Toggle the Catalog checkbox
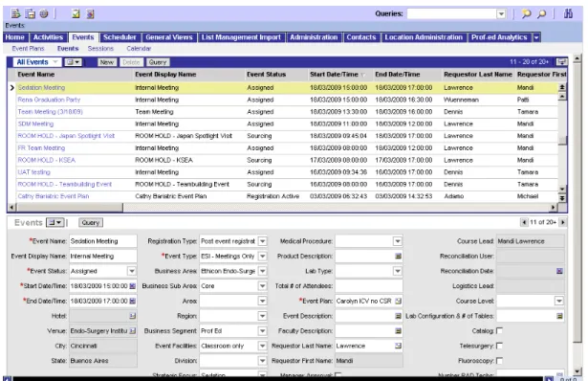The width and height of the screenshot is (588, 381). [x=499, y=330]
